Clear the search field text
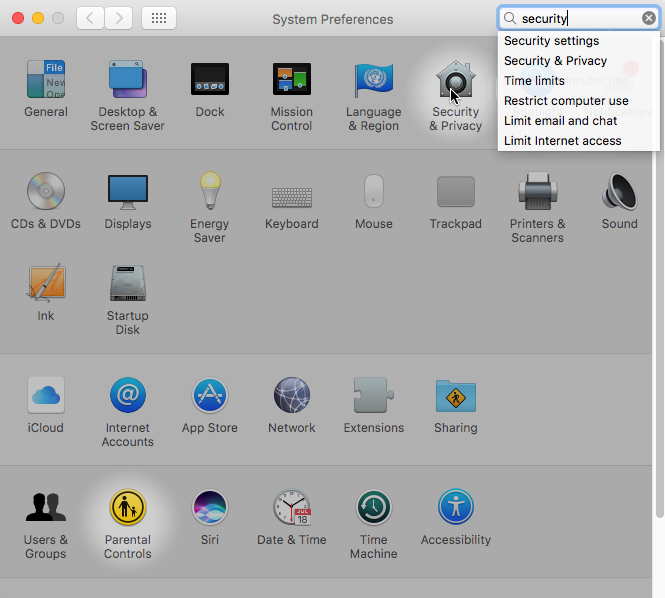 pos(648,18)
